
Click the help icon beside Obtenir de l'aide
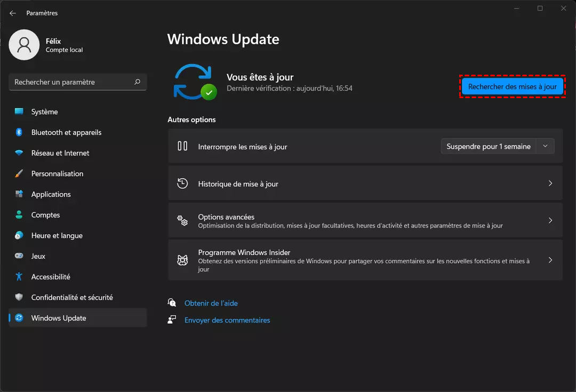click(172, 303)
